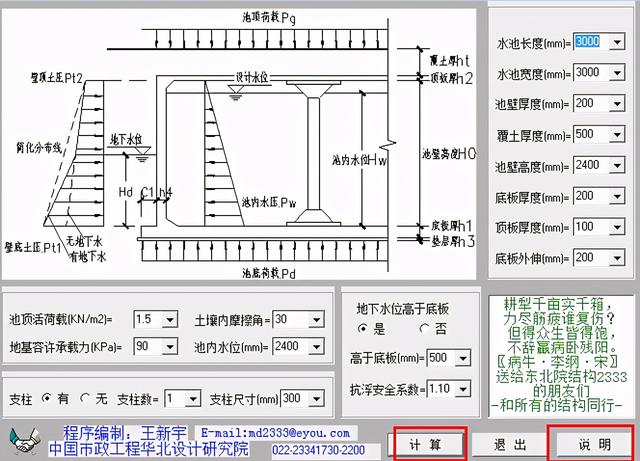Open the 底板厚度 dropdown arrow

click(617, 197)
